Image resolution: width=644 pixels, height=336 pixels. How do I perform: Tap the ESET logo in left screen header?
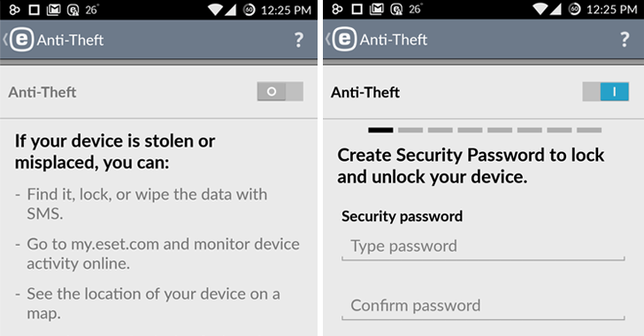tap(21, 40)
